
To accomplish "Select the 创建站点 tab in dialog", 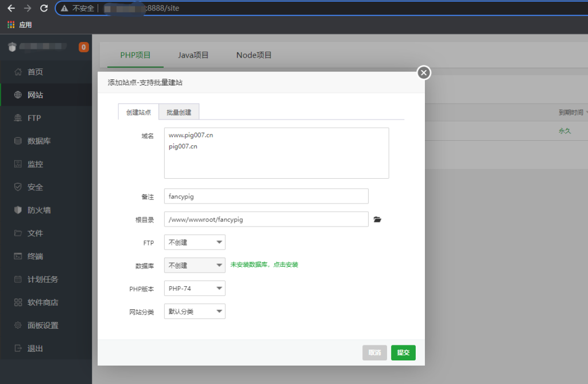I will tap(138, 112).
